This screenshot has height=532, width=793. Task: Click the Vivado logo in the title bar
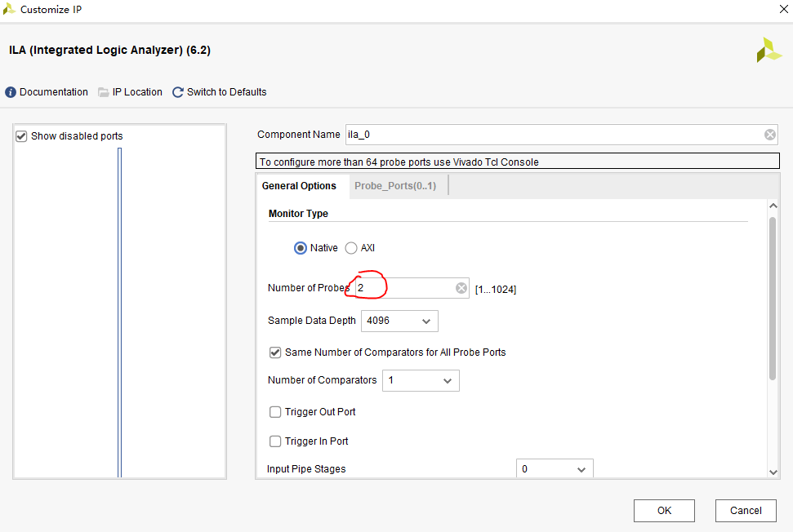coord(9,9)
